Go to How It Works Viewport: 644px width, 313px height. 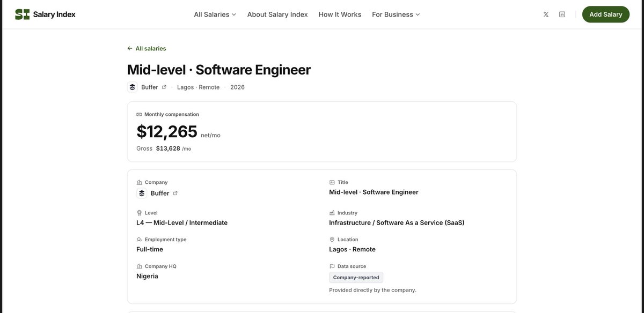(x=340, y=14)
